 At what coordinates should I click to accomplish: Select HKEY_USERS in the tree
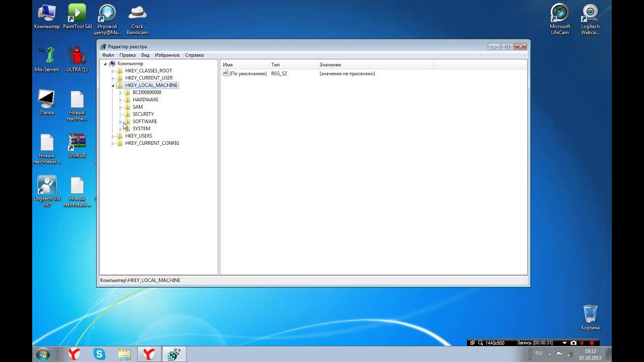pos(138,136)
